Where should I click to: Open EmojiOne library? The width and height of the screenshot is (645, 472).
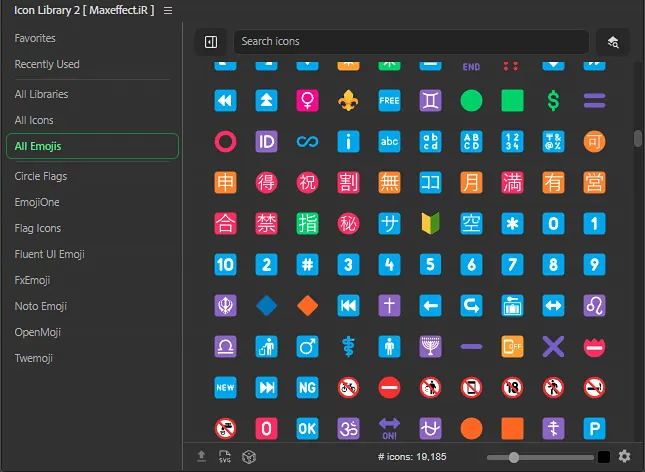37,202
